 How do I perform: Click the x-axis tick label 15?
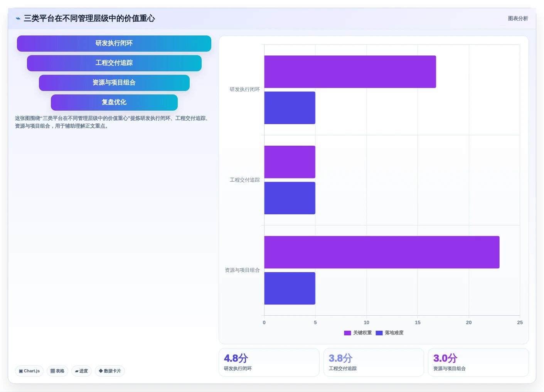418,323
